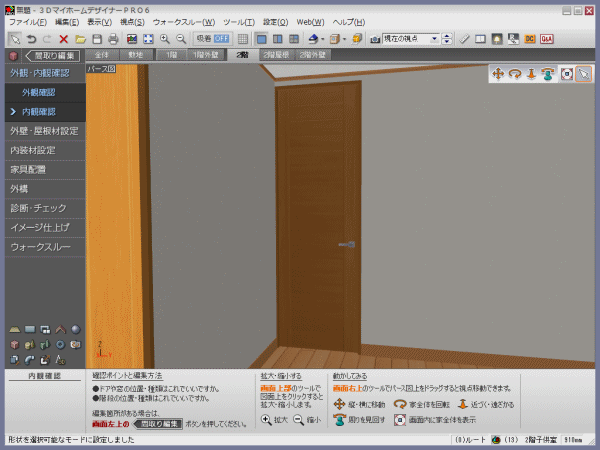
Task: Click the red X delete icon
Action: (63, 38)
